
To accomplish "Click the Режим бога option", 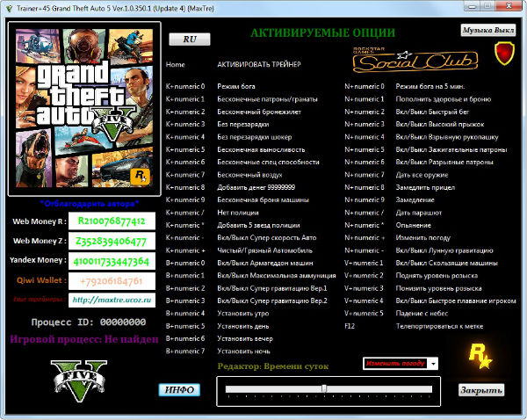I will pos(236,86).
